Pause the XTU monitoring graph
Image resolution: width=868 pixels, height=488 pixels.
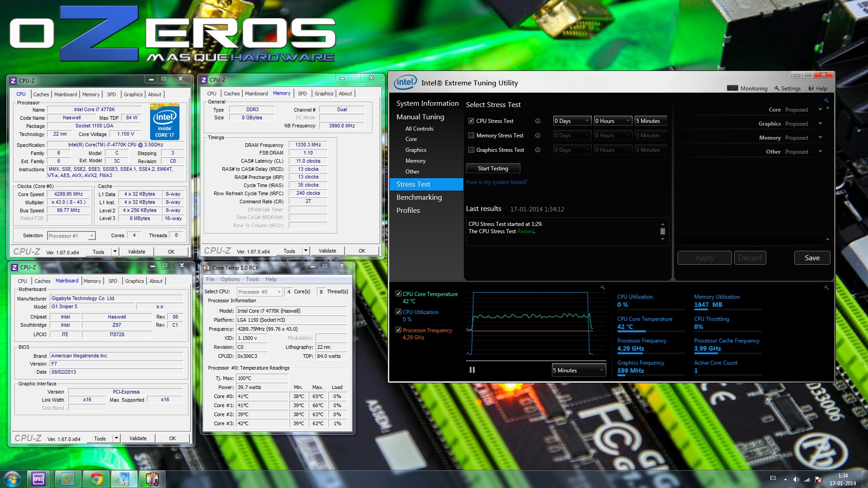coord(472,370)
